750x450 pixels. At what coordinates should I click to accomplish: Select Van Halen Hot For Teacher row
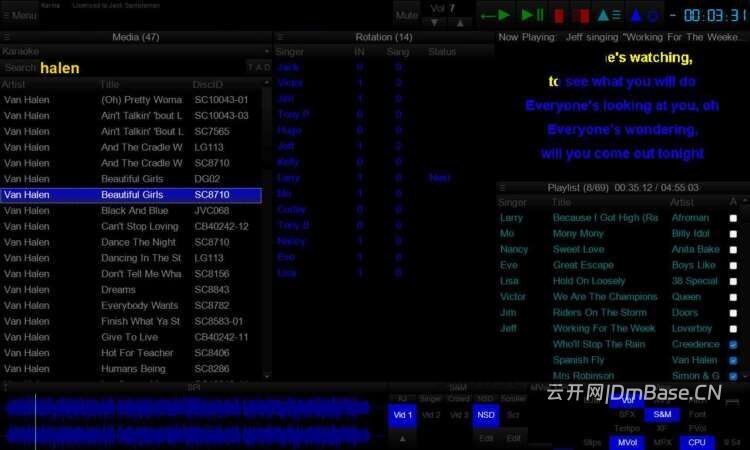coord(131,353)
